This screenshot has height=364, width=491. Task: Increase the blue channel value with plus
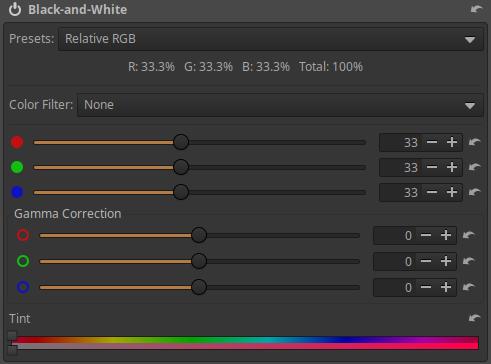452,192
